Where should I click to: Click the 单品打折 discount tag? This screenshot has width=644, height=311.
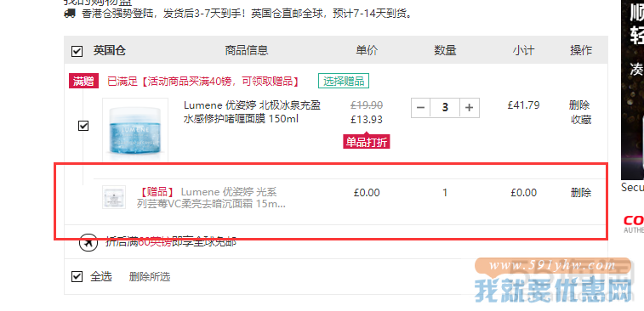click(367, 142)
